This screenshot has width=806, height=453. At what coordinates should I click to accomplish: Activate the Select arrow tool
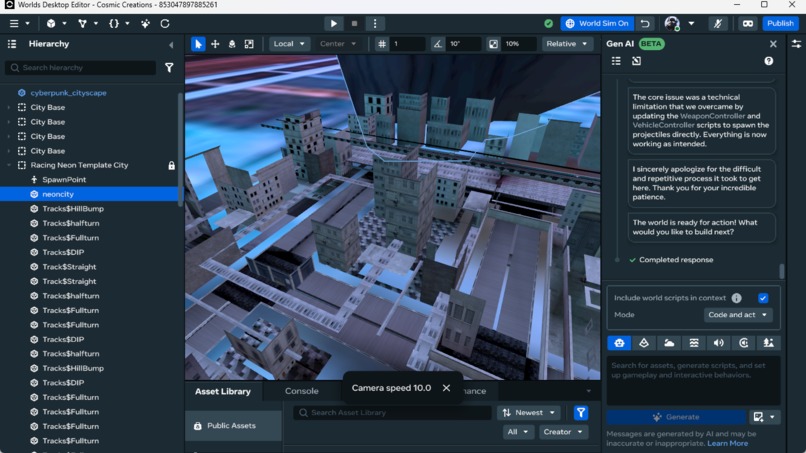[x=198, y=44]
